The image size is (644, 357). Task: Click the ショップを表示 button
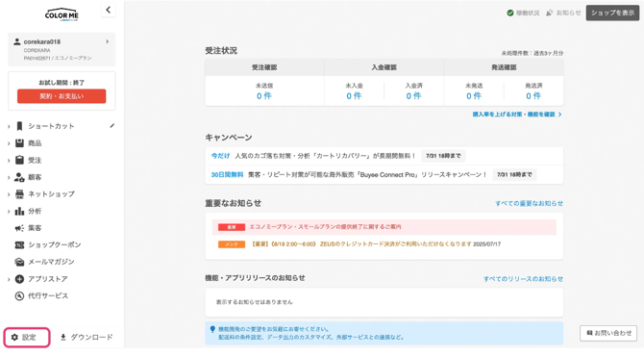coord(612,13)
